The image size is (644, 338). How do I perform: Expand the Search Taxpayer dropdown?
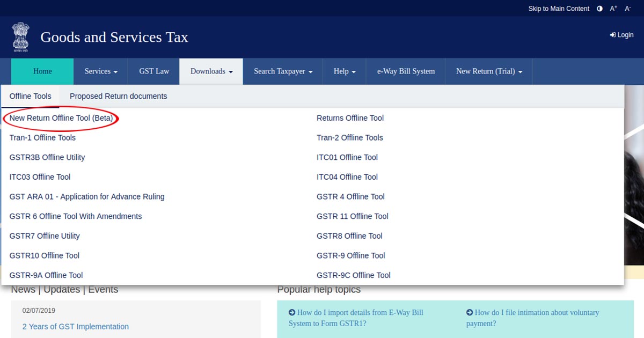283,71
